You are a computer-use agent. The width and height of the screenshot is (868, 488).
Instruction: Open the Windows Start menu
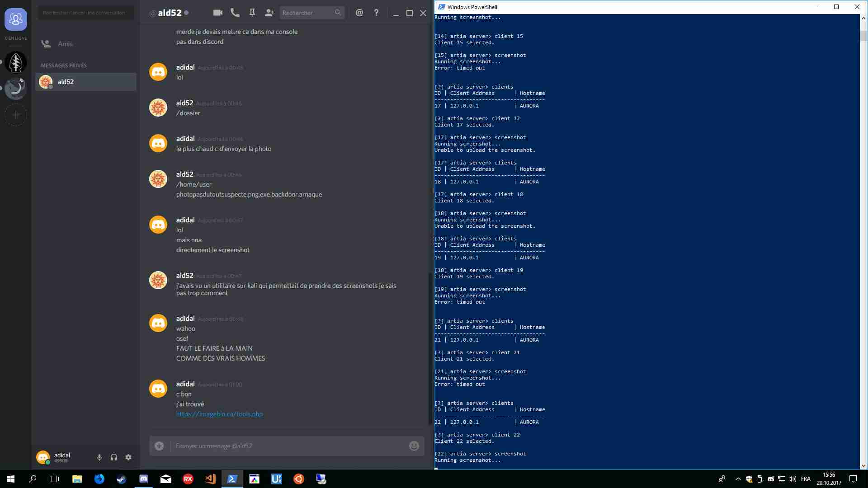(11, 479)
